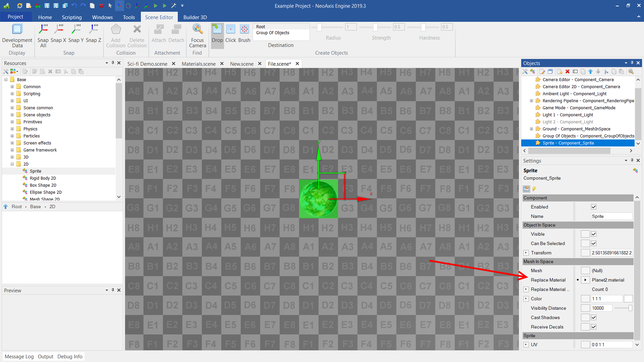The width and height of the screenshot is (644, 362).
Task: Open the Message Log panel
Action: point(19,357)
